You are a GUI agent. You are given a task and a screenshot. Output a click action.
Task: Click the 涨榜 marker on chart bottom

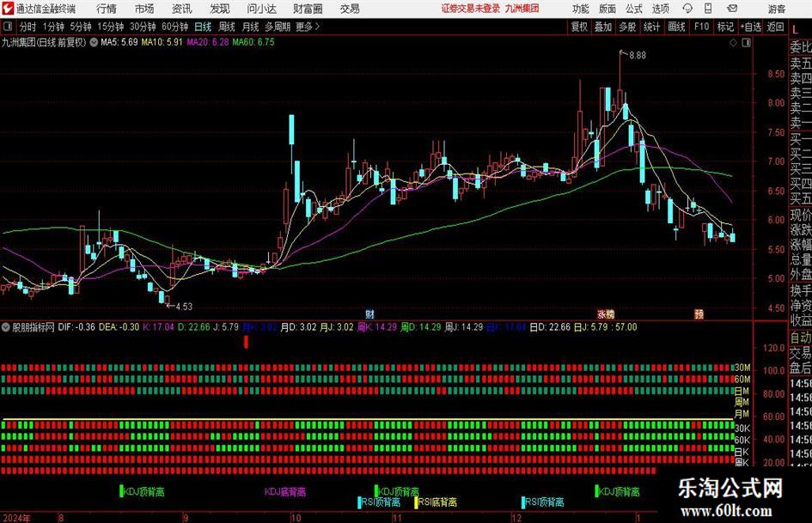click(x=606, y=314)
